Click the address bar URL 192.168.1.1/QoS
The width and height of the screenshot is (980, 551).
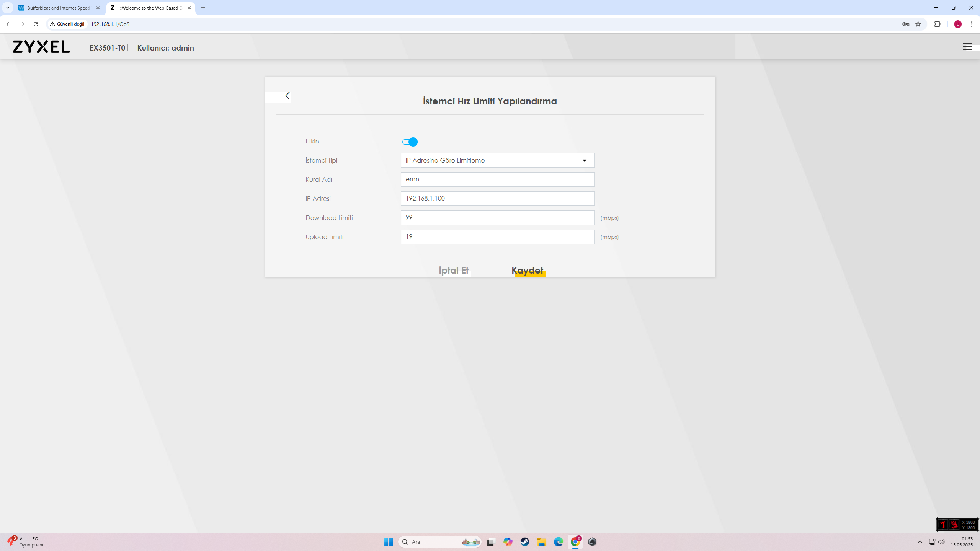[x=110, y=24]
